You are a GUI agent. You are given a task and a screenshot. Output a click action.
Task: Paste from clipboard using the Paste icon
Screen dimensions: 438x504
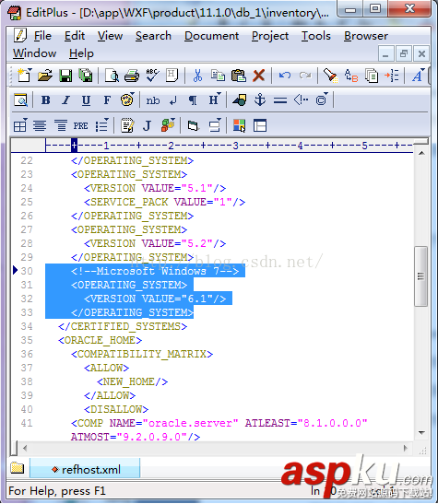tap(238, 76)
